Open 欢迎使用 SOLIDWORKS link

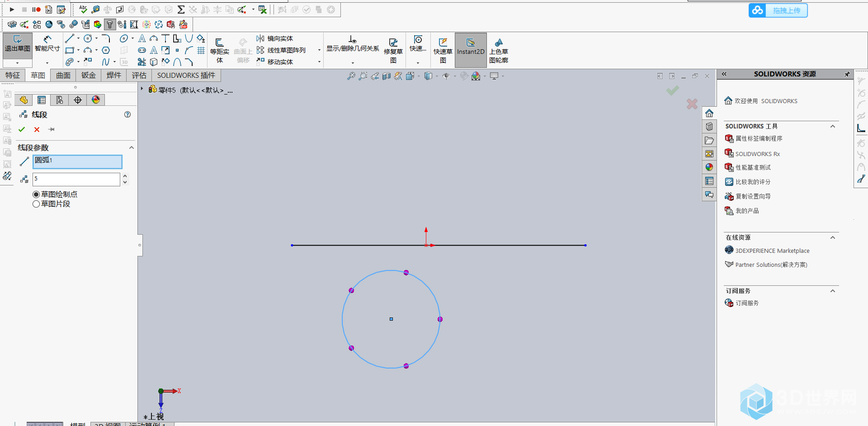pyautogui.click(x=761, y=101)
